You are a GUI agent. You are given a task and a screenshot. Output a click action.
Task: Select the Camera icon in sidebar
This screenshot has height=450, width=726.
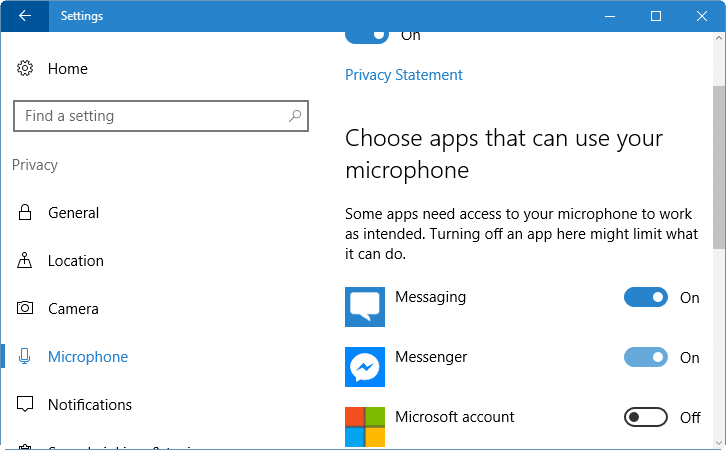click(25, 308)
